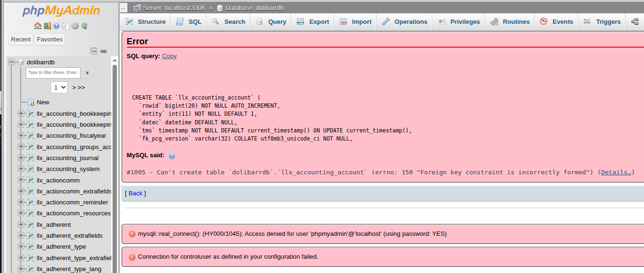Click table icon beside llx_accounting_system
The width and height of the screenshot is (644, 273).
(x=31, y=169)
